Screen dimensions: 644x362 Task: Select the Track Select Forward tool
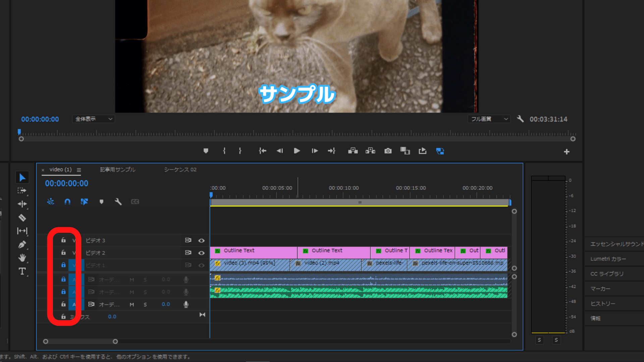pos(22,191)
